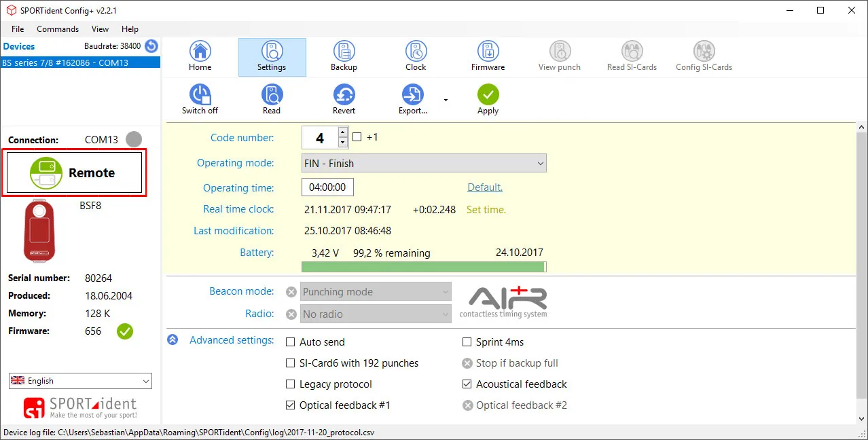Refresh devices via the baudrate icon
Screen dimensions: 868x440
click(x=151, y=46)
